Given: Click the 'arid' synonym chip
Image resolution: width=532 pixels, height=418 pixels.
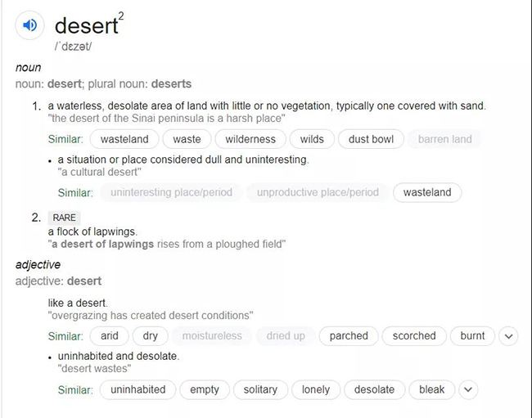Looking at the screenshot, I should (x=110, y=335).
